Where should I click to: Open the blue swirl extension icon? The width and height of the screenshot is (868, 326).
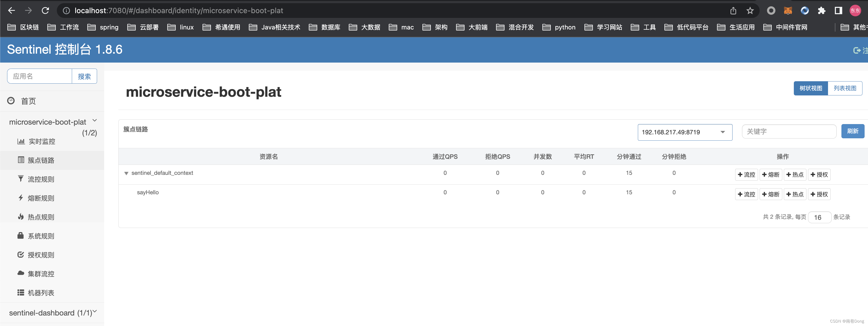(x=805, y=11)
